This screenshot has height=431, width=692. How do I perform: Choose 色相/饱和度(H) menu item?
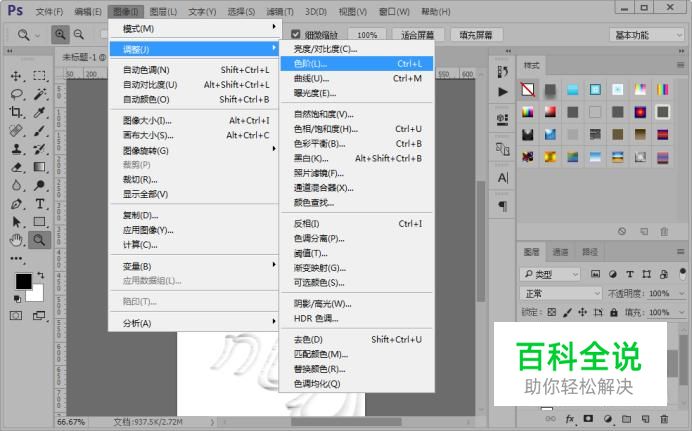357,129
